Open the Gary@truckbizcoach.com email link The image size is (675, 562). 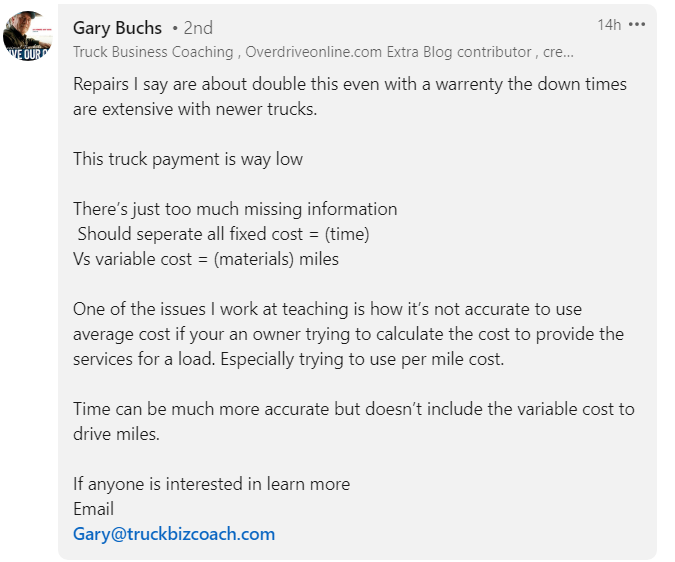pyautogui.click(x=174, y=533)
